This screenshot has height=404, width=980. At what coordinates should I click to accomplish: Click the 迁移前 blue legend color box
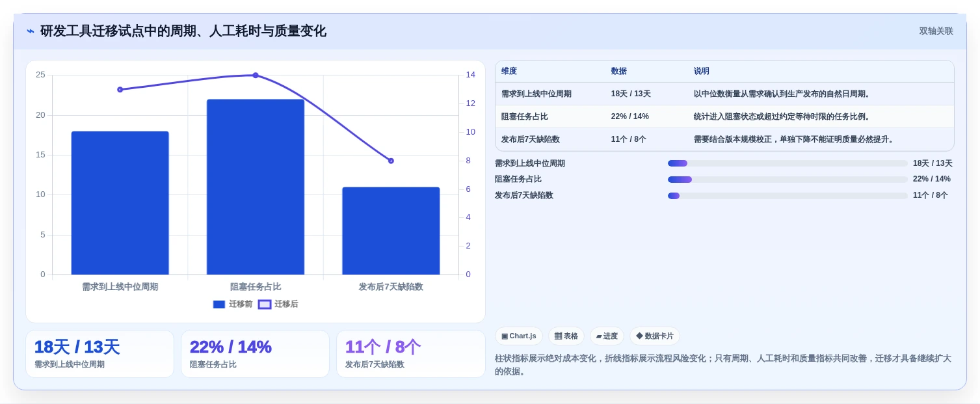[x=219, y=304]
